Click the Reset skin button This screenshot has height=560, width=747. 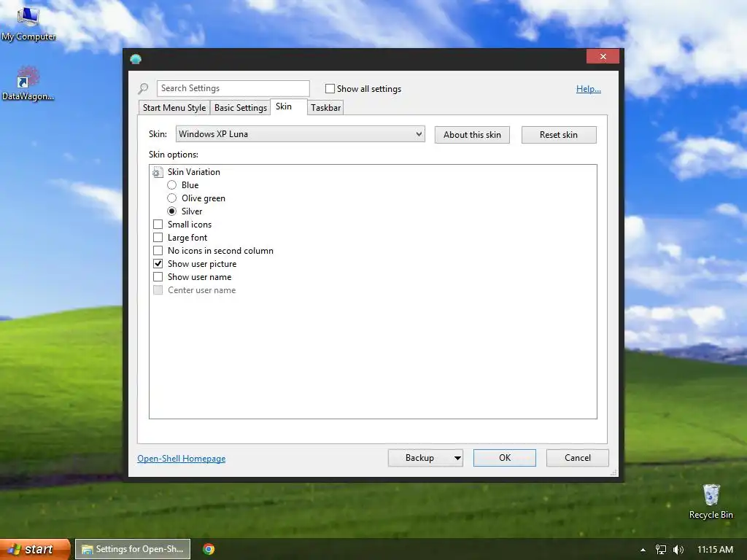pos(559,135)
